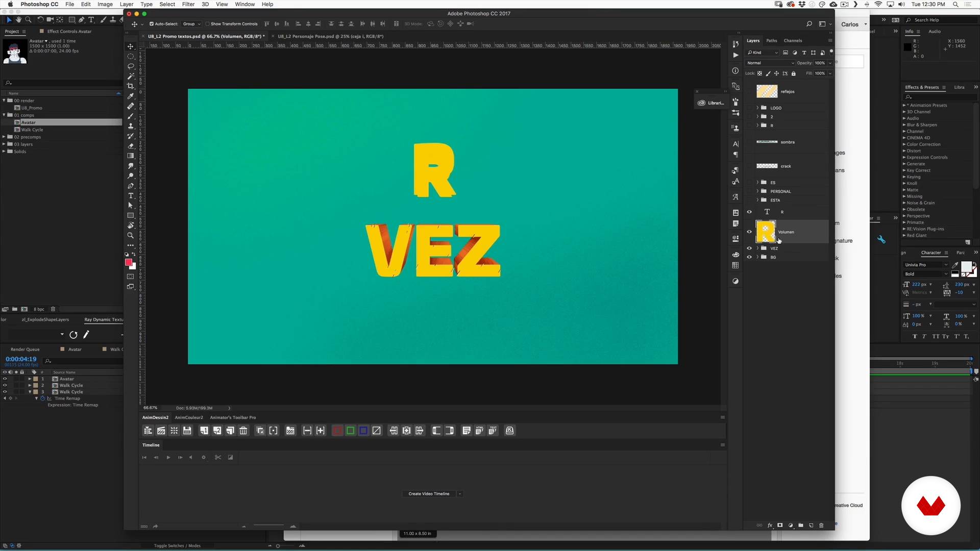
Task: Select the Zoom tool in Photoshop toolbar
Action: (x=131, y=235)
